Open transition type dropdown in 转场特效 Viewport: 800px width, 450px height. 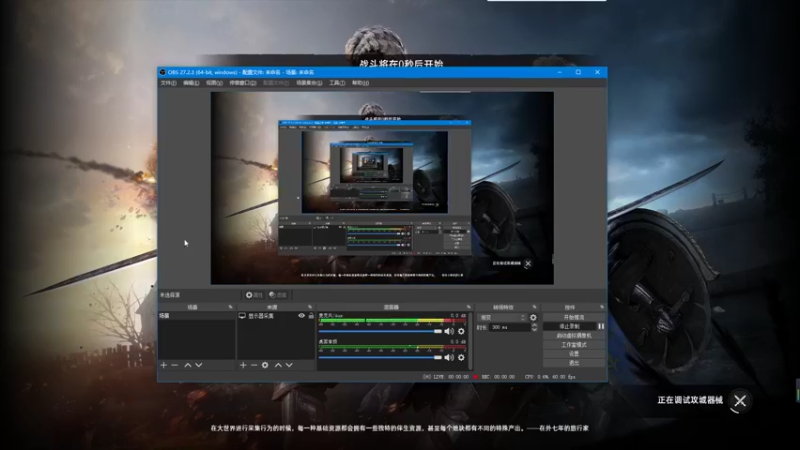502,317
